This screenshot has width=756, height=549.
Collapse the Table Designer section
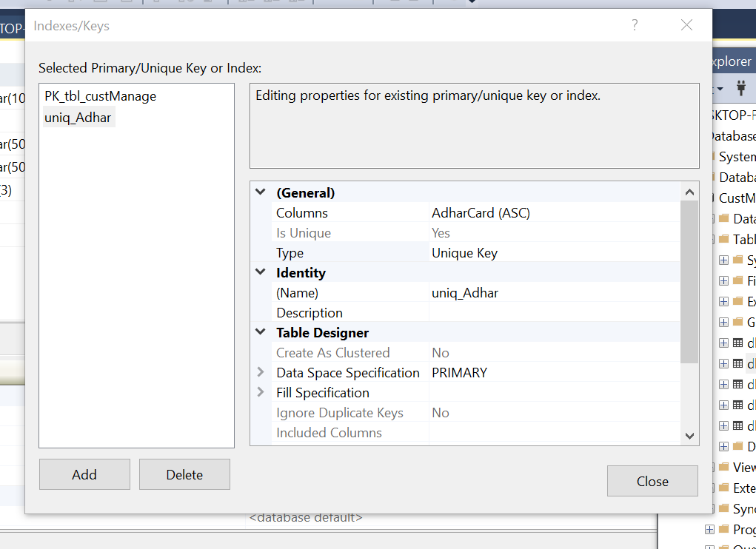click(x=260, y=332)
